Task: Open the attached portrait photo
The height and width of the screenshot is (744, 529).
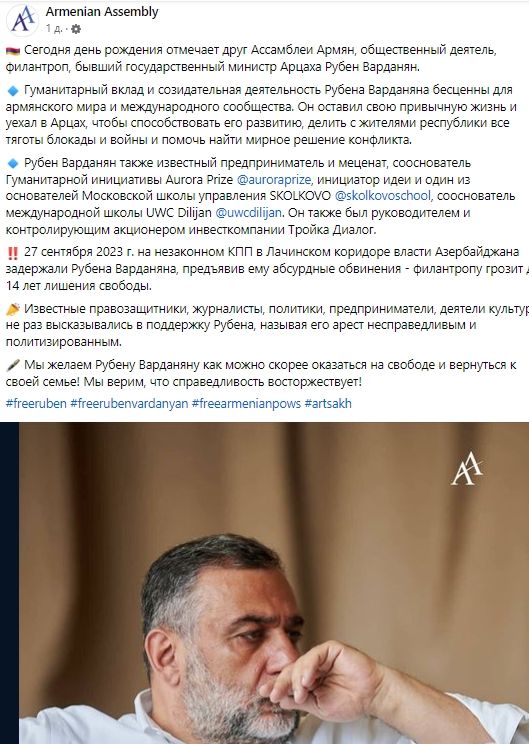Action: 274,583
